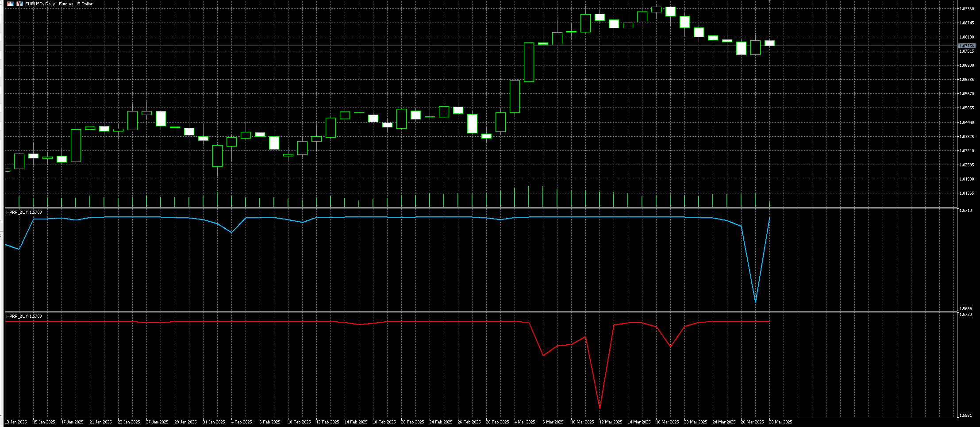Click the 26 Feb 2025 date label

pos(469,422)
